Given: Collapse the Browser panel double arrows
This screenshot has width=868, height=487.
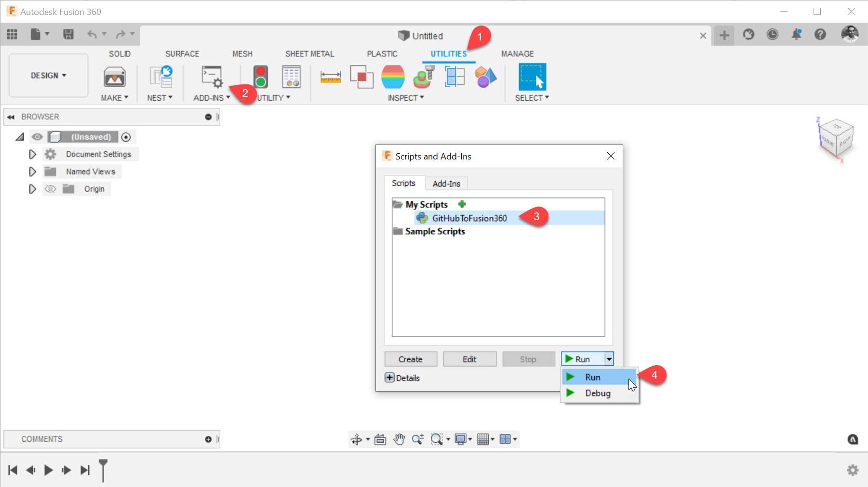Looking at the screenshot, I should [11, 117].
